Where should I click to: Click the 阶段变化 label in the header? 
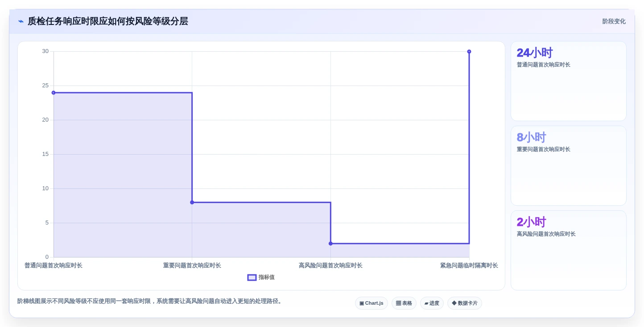pyautogui.click(x=614, y=21)
